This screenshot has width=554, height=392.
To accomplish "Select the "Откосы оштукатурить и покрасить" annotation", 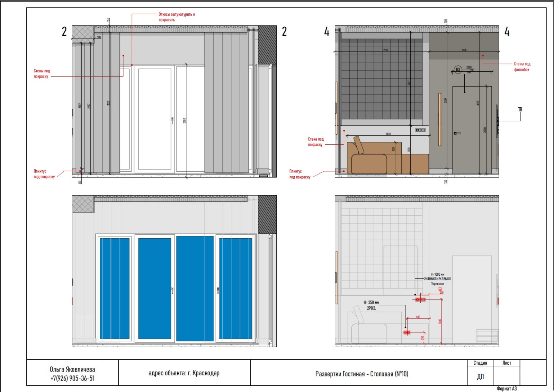I will [x=177, y=17].
